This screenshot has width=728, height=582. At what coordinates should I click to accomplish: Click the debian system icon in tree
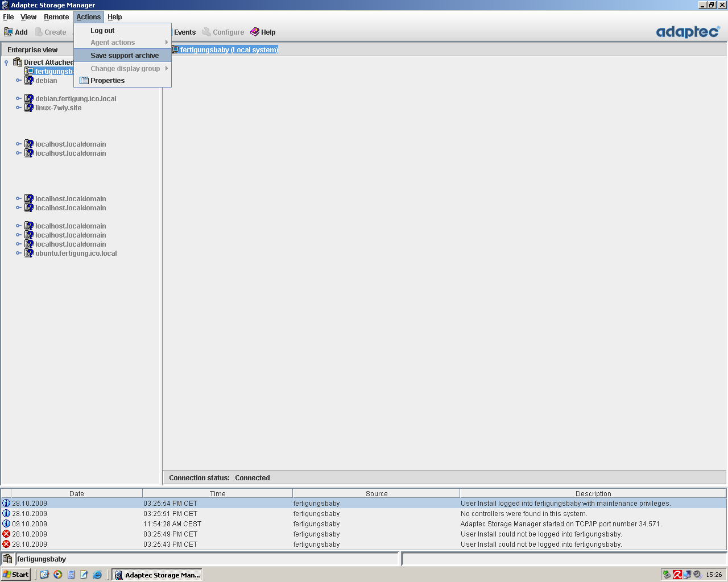click(29, 80)
